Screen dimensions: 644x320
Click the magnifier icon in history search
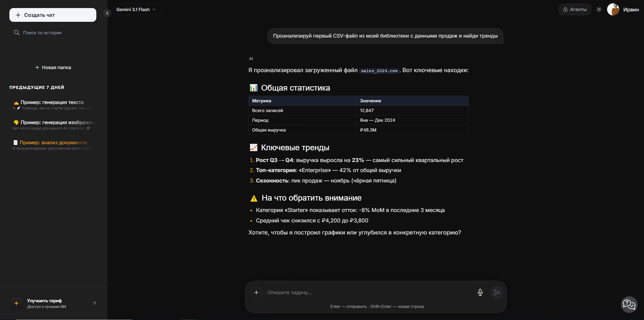[17, 33]
